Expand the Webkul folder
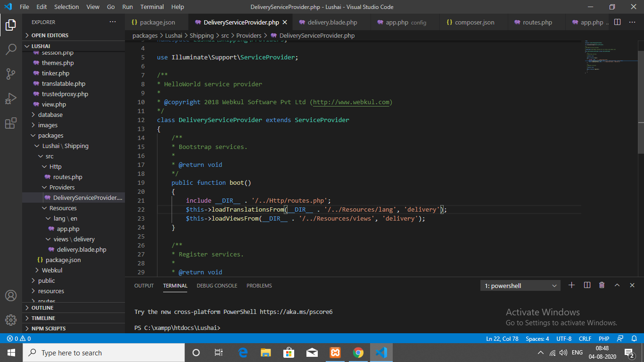Screen dimensions: 644x362 [74, 270]
